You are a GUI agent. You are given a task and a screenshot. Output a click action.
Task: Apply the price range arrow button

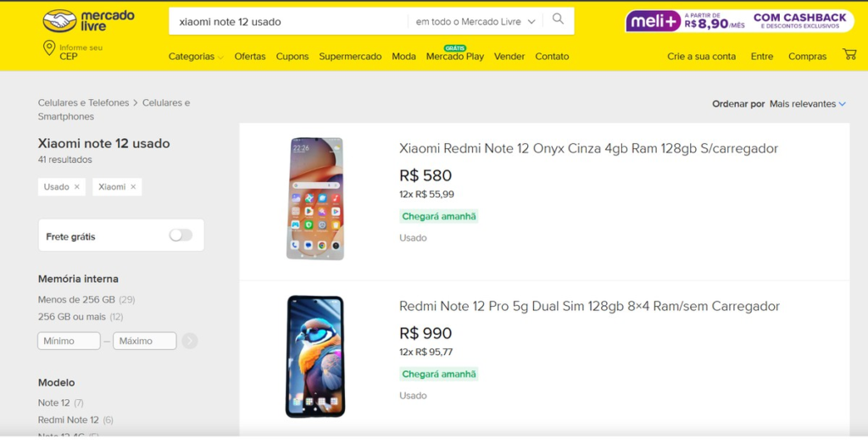190,341
